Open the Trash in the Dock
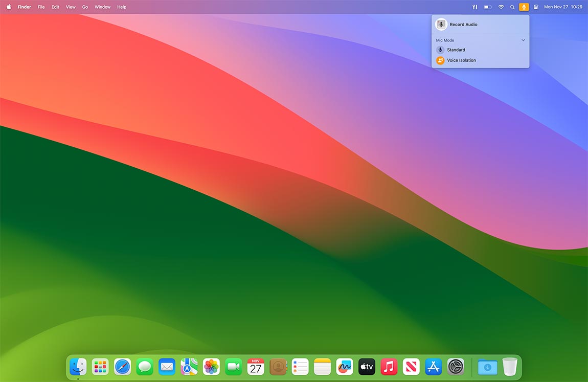The image size is (588, 382). [509, 366]
